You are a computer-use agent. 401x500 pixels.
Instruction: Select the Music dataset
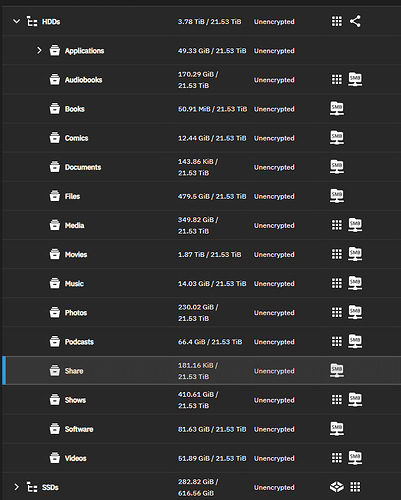click(x=74, y=284)
